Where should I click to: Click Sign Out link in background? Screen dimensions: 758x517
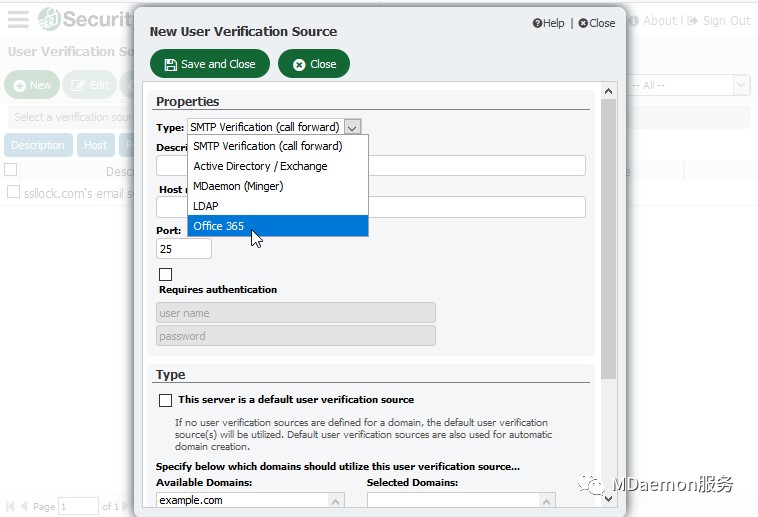719,21
